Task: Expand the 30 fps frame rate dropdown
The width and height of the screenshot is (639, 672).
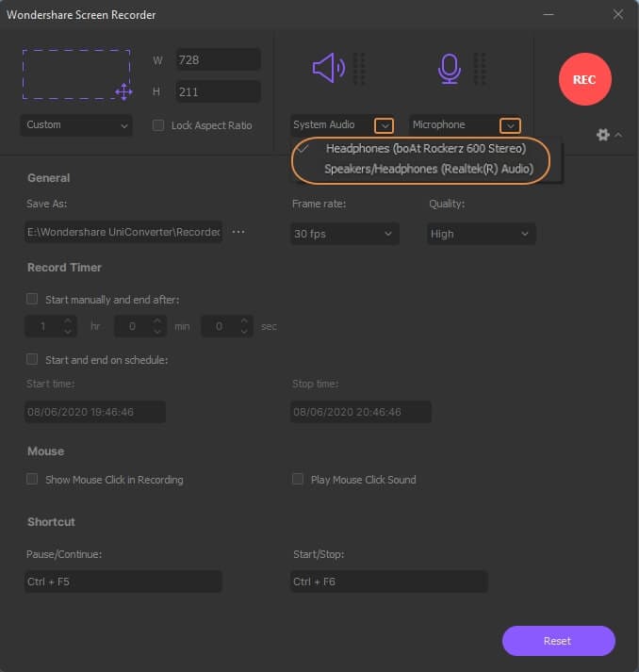Action: [345, 234]
